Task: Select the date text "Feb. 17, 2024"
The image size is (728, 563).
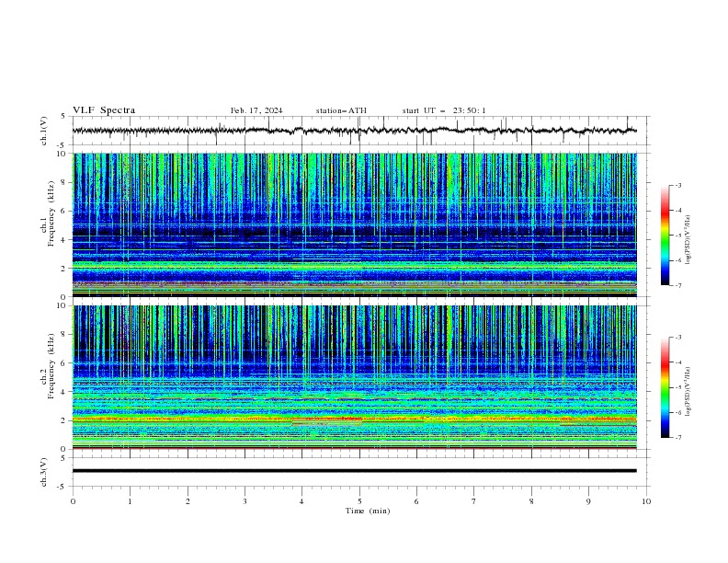Action: coord(256,110)
